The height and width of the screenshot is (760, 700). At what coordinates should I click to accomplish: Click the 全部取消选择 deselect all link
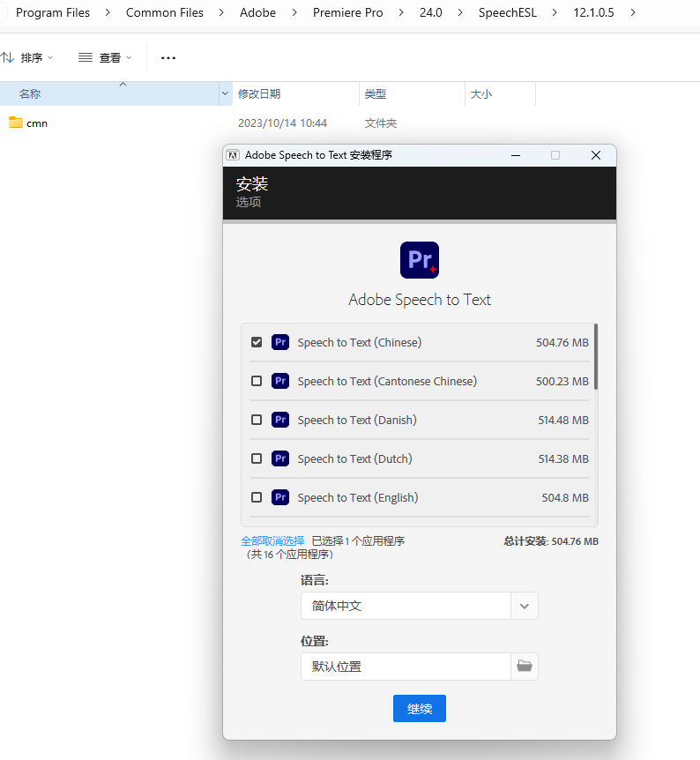[x=272, y=541]
